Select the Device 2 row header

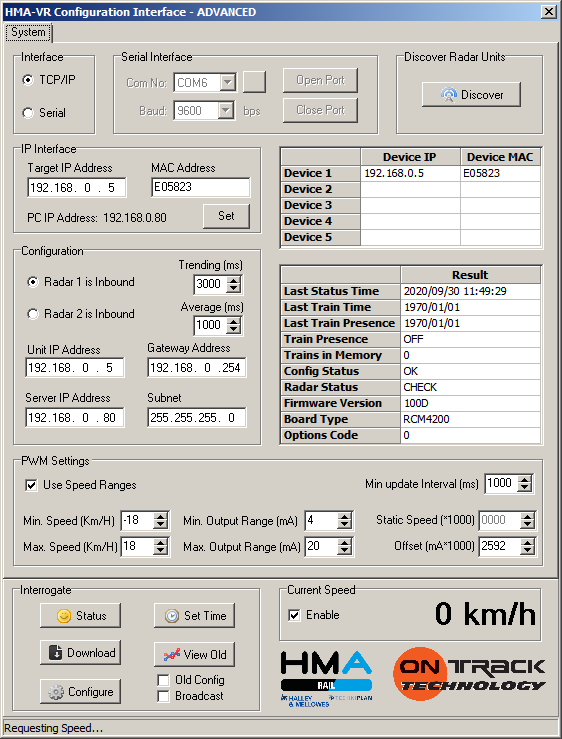click(x=321, y=189)
